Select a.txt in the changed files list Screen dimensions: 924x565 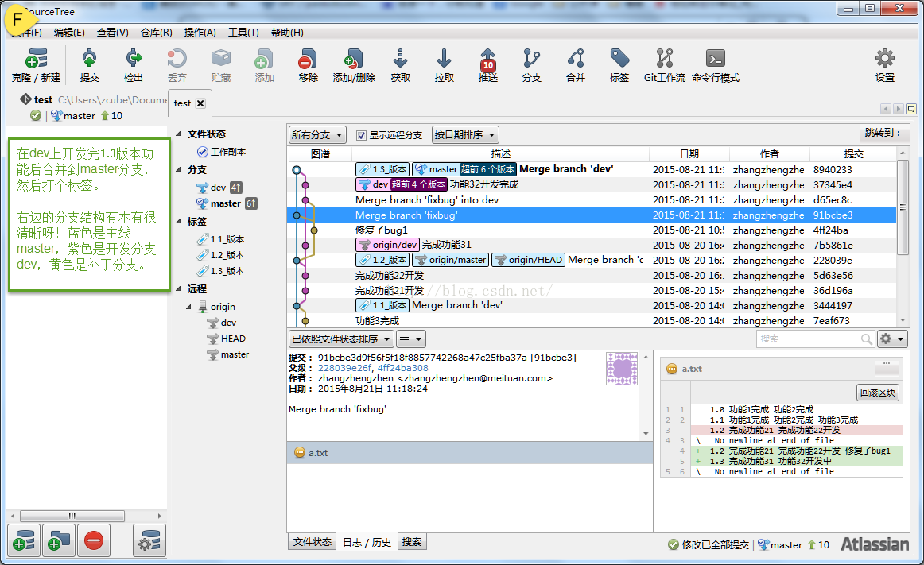pos(469,452)
